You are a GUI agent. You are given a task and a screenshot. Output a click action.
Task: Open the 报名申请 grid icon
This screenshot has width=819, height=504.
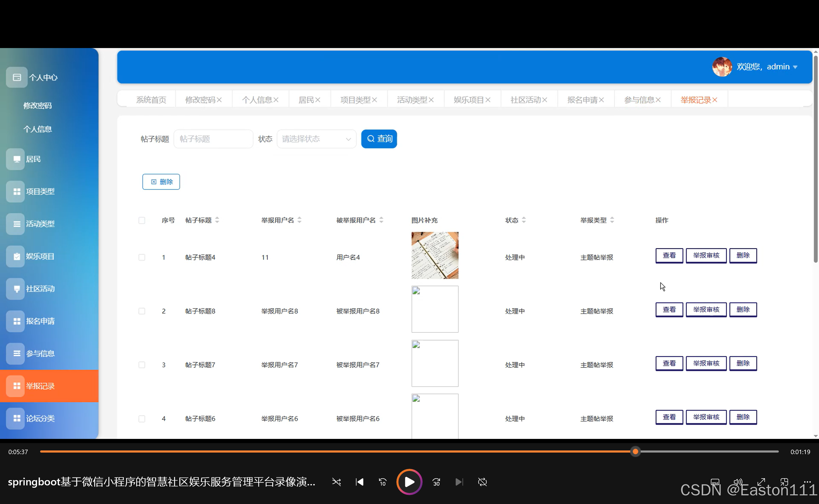tap(15, 321)
